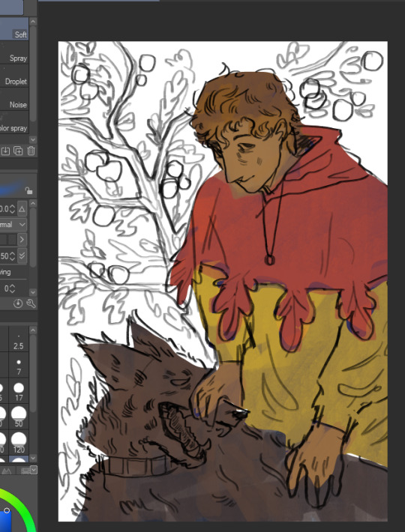
Task: Adjust the stepper next to value 50
Action: point(12,256)
